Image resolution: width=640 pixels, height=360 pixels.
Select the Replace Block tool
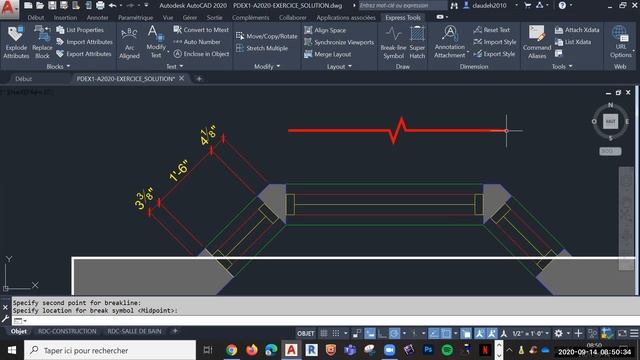pos(42,42)
